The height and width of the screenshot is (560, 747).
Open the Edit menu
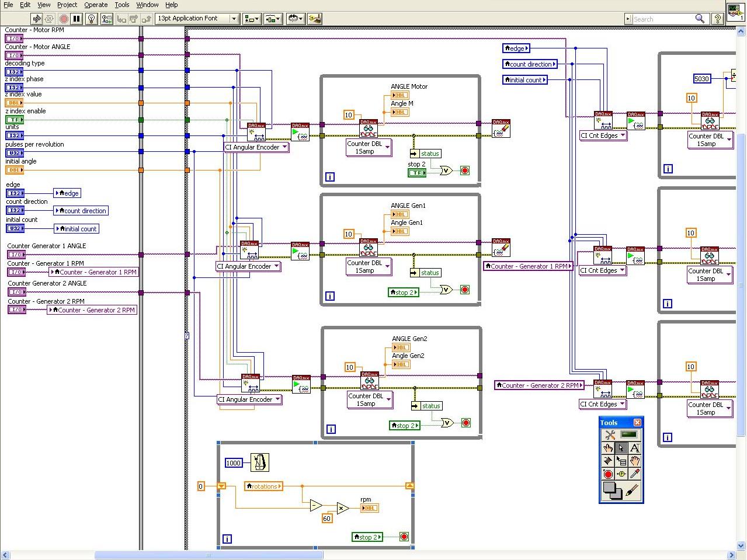pos(25,5)
